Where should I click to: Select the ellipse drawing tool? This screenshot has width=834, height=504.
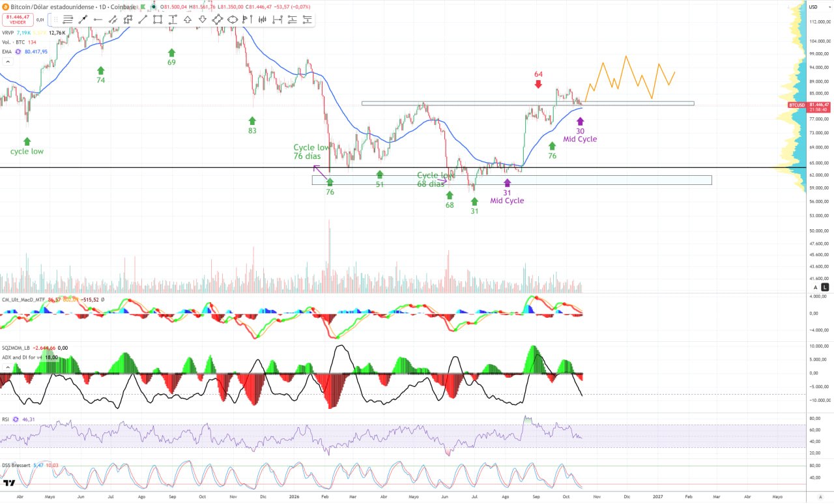click(233, 20)
